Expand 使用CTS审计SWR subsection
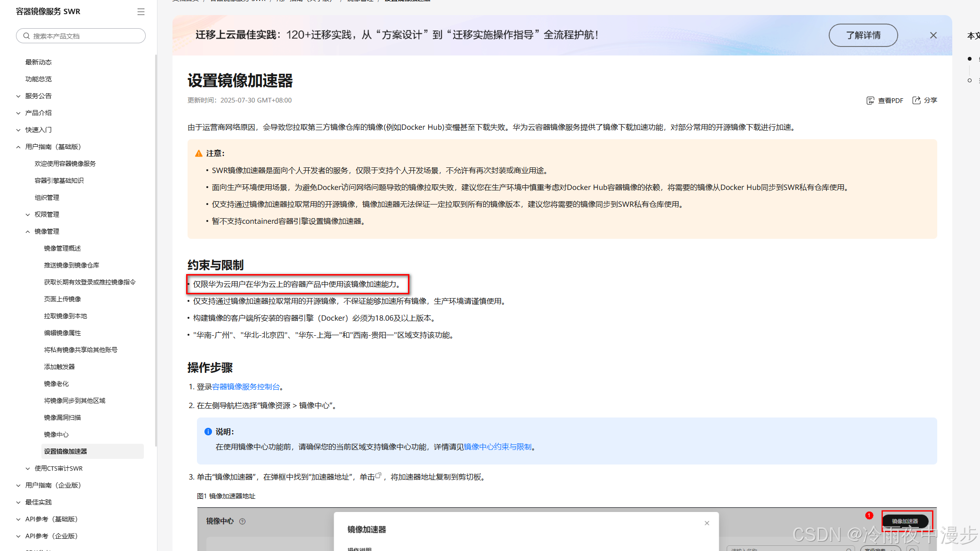This screenshot has height=551, width=980. pyautogui.click(x=28, y=468)
